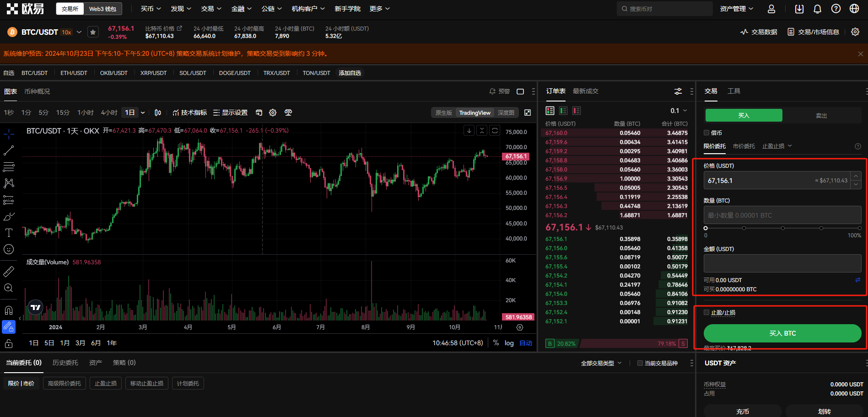
Task: Select the 卖出 sell toggle
Action: point(821,115)
